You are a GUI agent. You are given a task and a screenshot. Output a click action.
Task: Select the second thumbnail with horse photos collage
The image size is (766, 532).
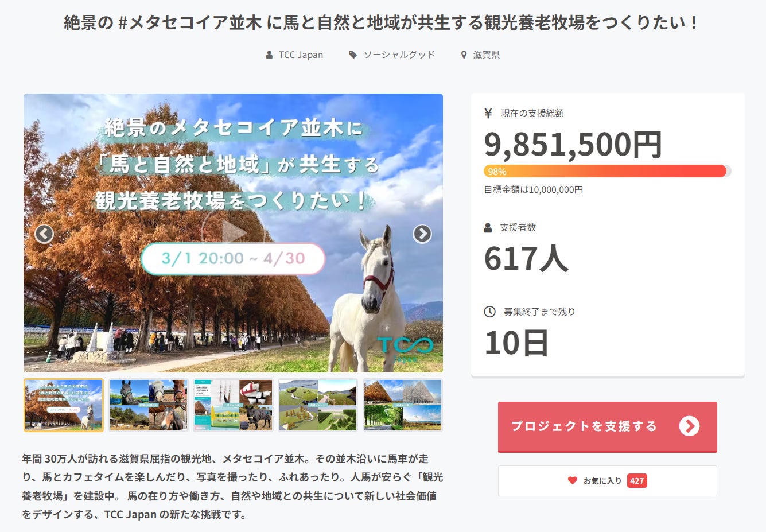(x=149, y=405)
